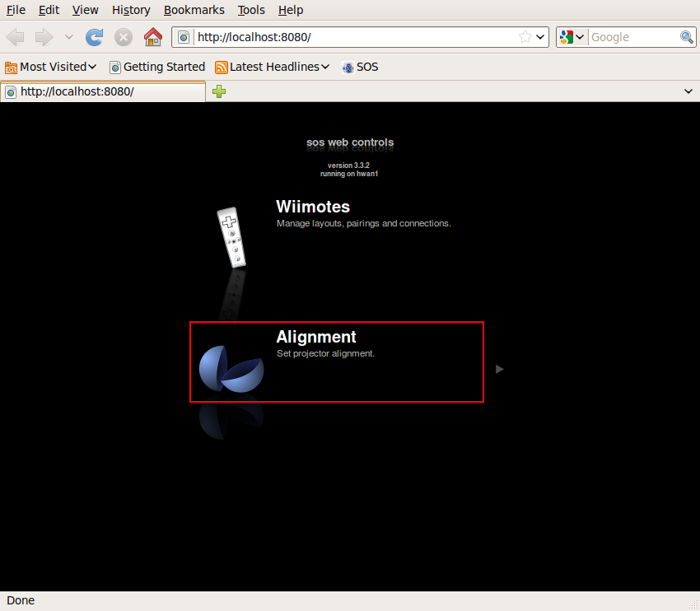Open the File menu
This screenshot has width=700, height=611.
(16, 10)
